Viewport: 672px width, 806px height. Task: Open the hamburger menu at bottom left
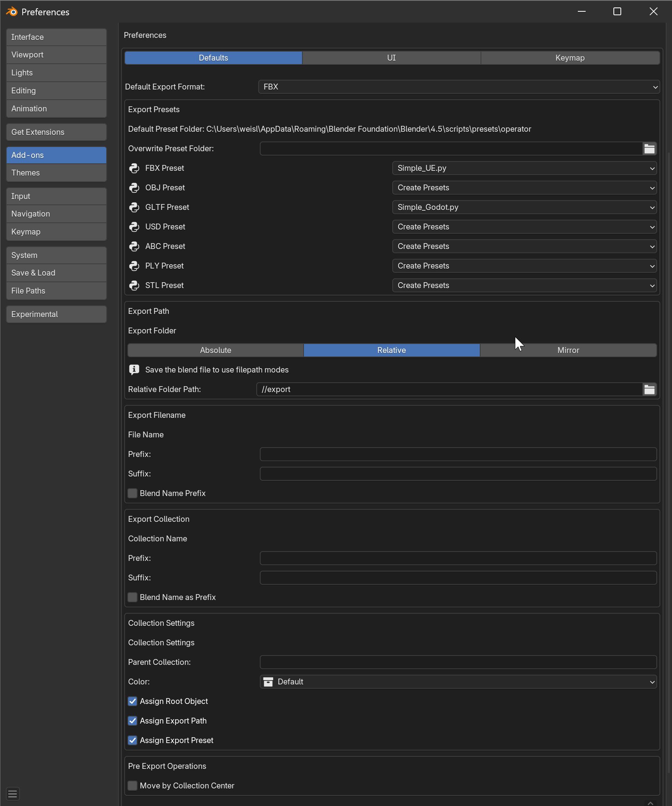click(x=13, y=794)
